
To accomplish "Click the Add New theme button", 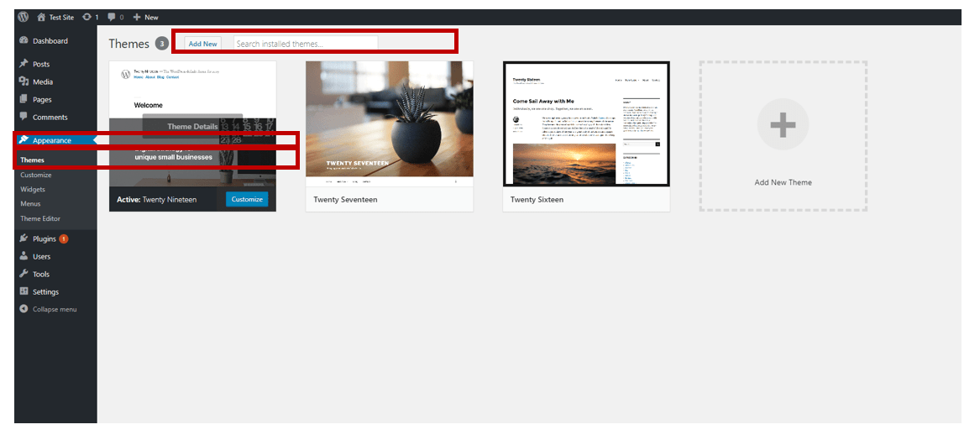I will coord(202,44).
